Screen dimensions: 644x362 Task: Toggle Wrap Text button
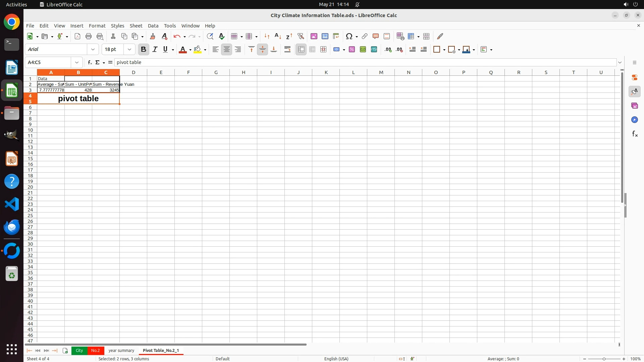pos(287,50)
